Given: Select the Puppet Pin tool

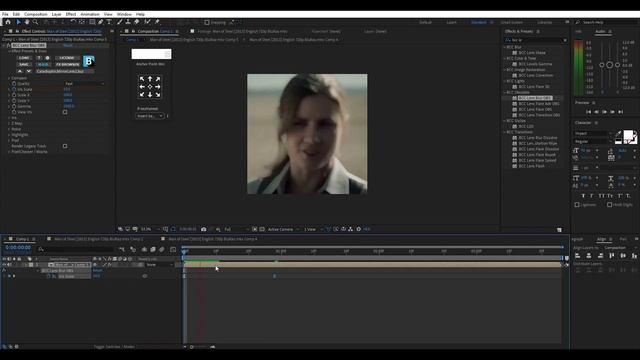Looking at the screenshot, I should [157, 22].
